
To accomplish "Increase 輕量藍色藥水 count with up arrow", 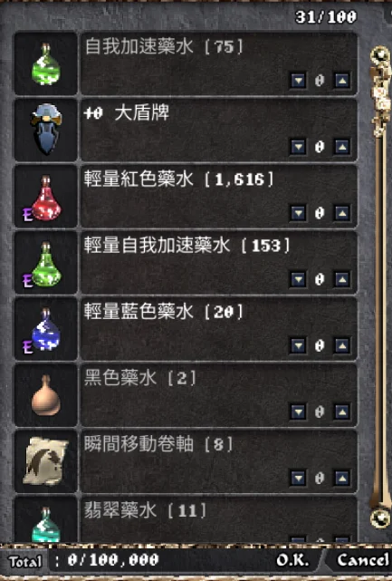I will point(342,345).
